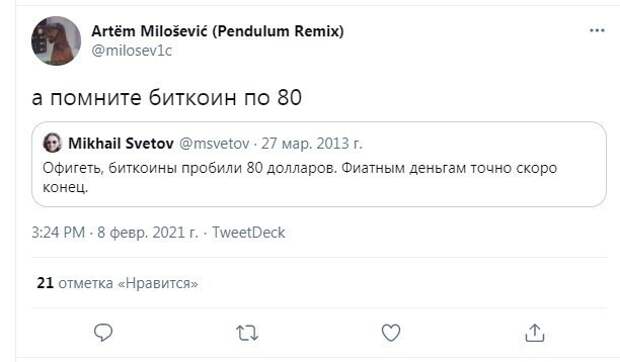Click the 3:24 PM timestamp
The height and width of the screenshot is (362, 620).
(58, 232)
